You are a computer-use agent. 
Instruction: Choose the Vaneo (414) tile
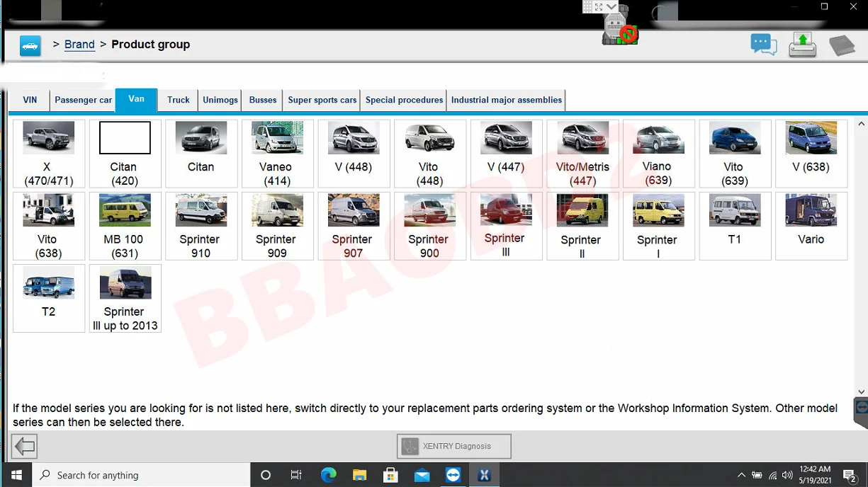(x=277, y=154)
